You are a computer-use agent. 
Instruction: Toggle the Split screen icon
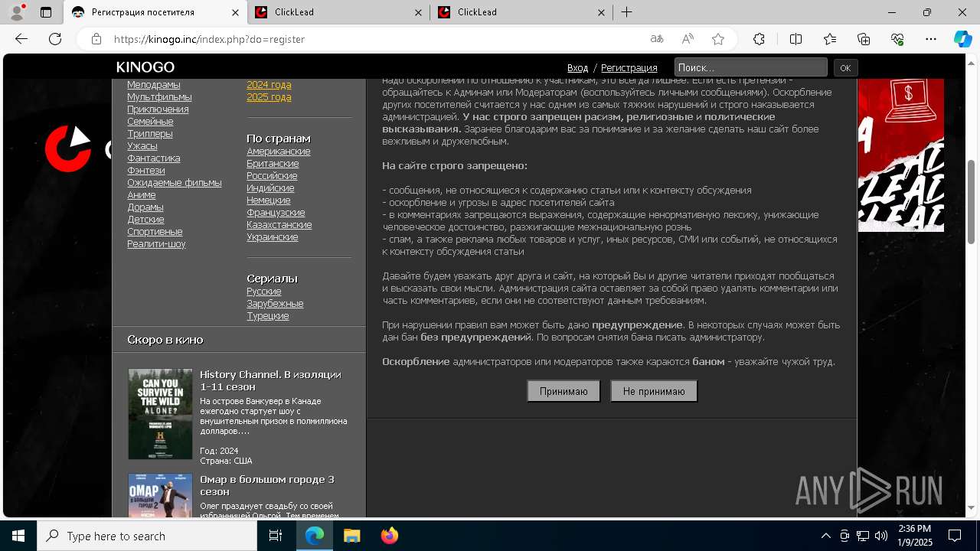click(795, 39)
